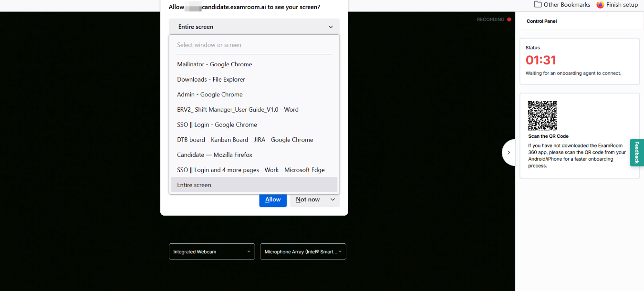This screenshot has width=644, height=291.
Task: Select Downloads - File Explorer window
Action: (x=211, y=80)
